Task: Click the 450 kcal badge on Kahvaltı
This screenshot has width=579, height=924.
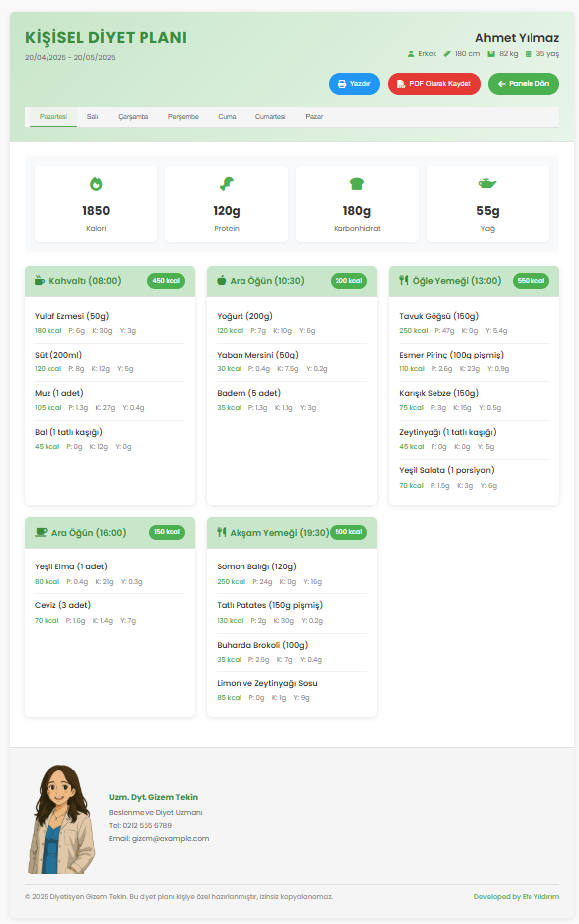Action: pyautogui.click(x=166, y=281)
